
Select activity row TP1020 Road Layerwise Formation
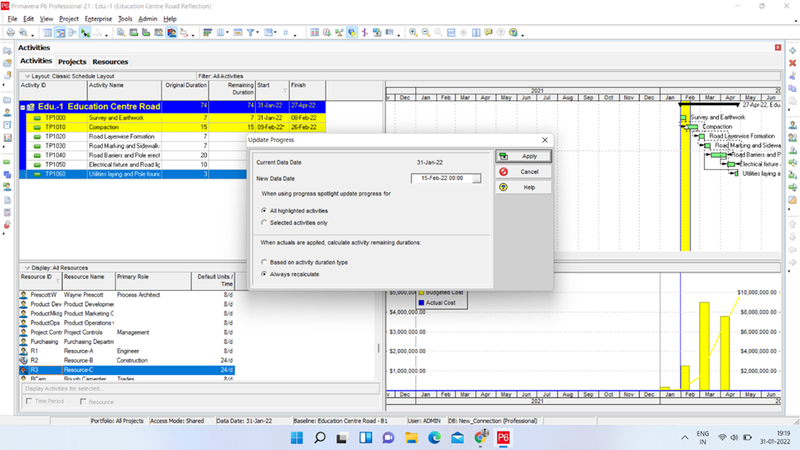point(134,137)
